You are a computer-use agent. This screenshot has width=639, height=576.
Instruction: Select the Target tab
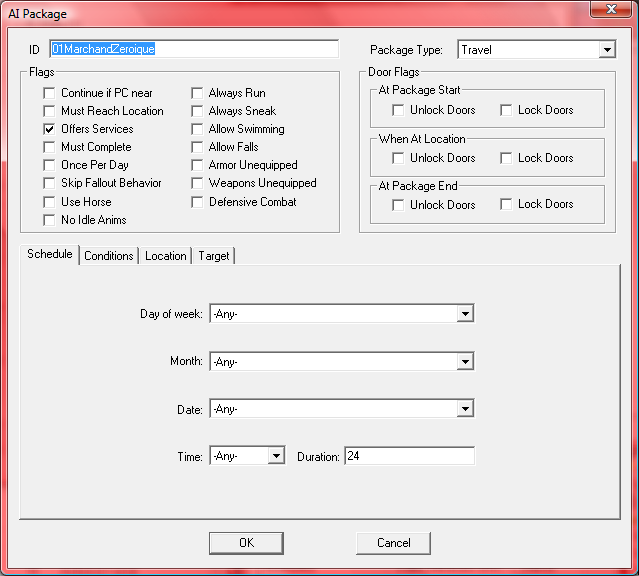tap(214, 256)
